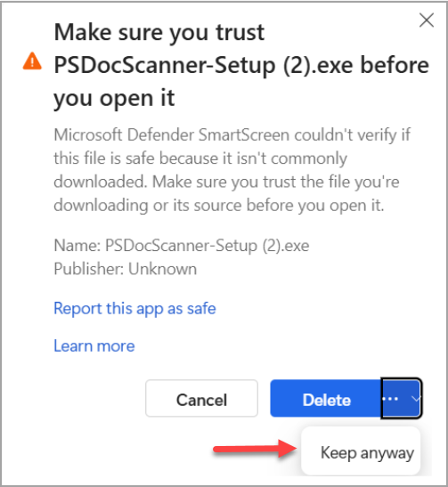
Task: Click the Unknown publisher value
Action: (x=162, y=269)
